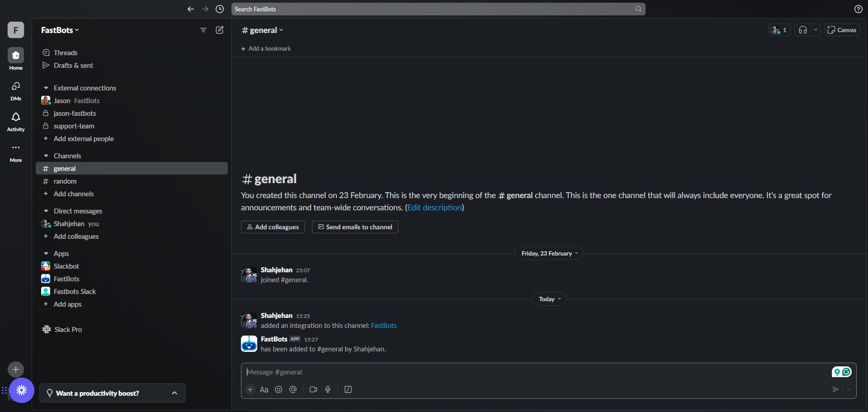The height and width of the screenshot is (412, 868).
Task: Mention someone with the @ icon
Action: click(x=293, y=389)
